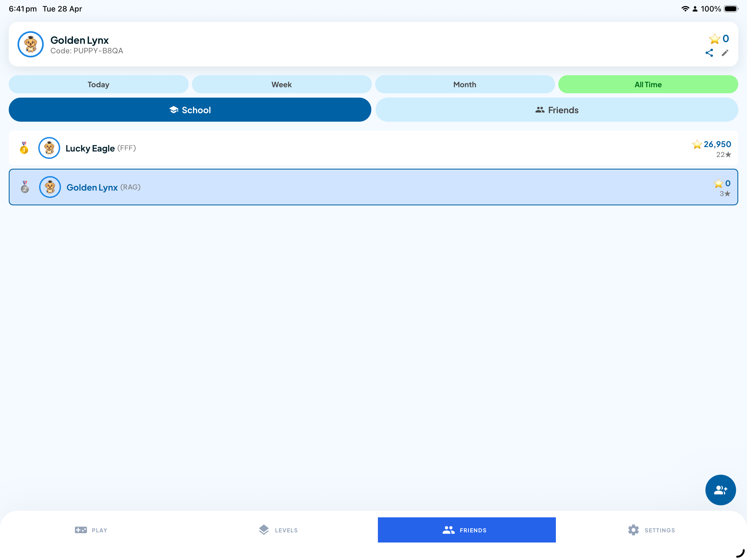Select the All Time filter
This screenshot has width=747, height=560.
648,84
